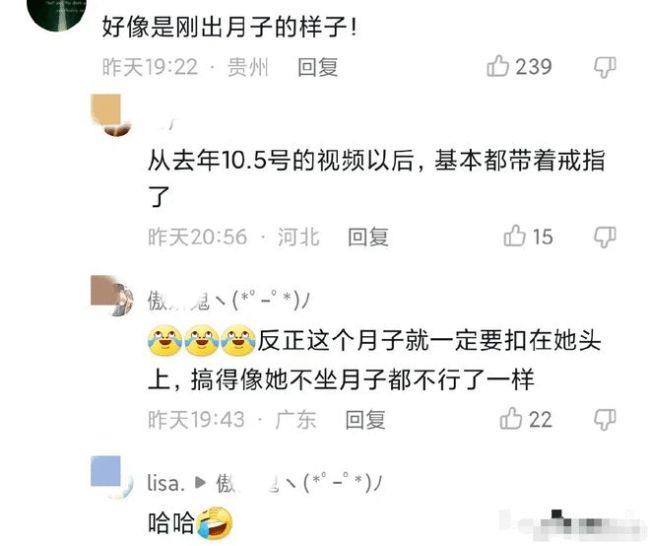
Task: Tap 回复 under the 广东 comment
Action: pyautogui.click(x=365, y=420)
